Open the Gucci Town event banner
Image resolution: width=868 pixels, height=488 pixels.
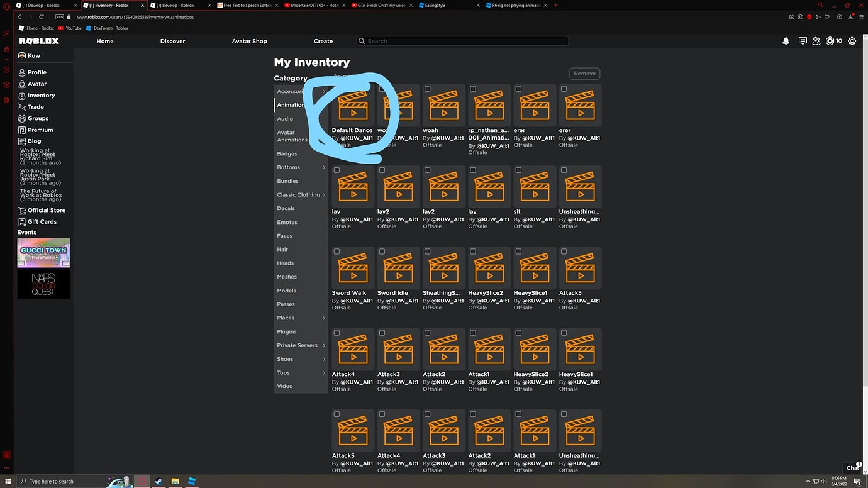[x=43, y=253]
